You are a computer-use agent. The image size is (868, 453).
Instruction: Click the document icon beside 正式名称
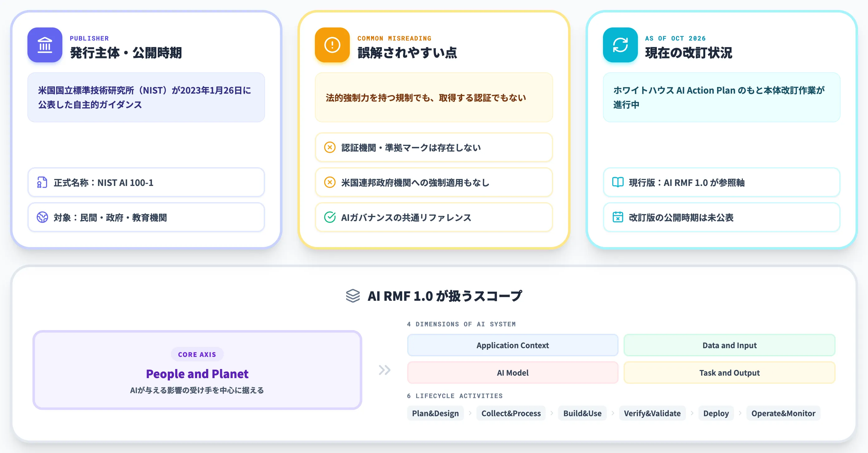(42, 182)
